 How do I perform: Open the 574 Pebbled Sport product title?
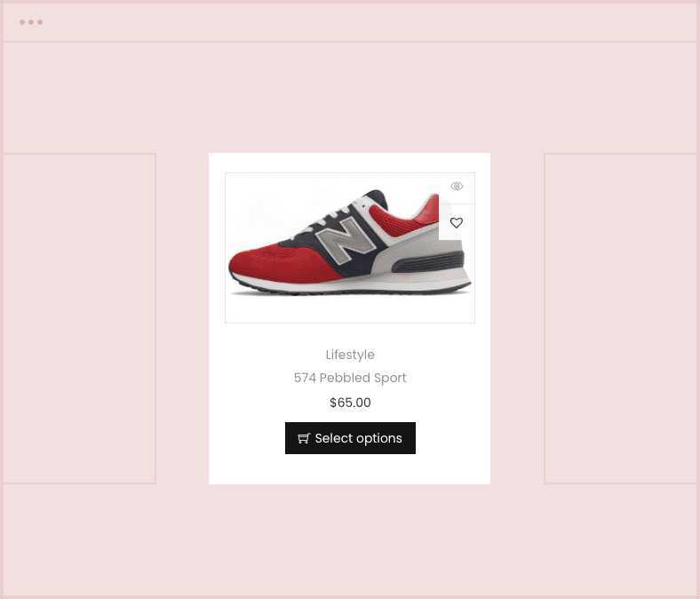coord(350,378)
